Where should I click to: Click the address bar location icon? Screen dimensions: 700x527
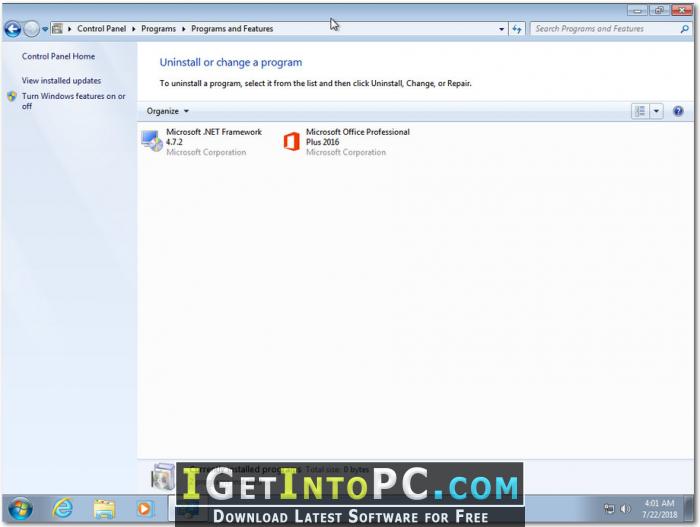pyautogui.click(x=57, y=29)
